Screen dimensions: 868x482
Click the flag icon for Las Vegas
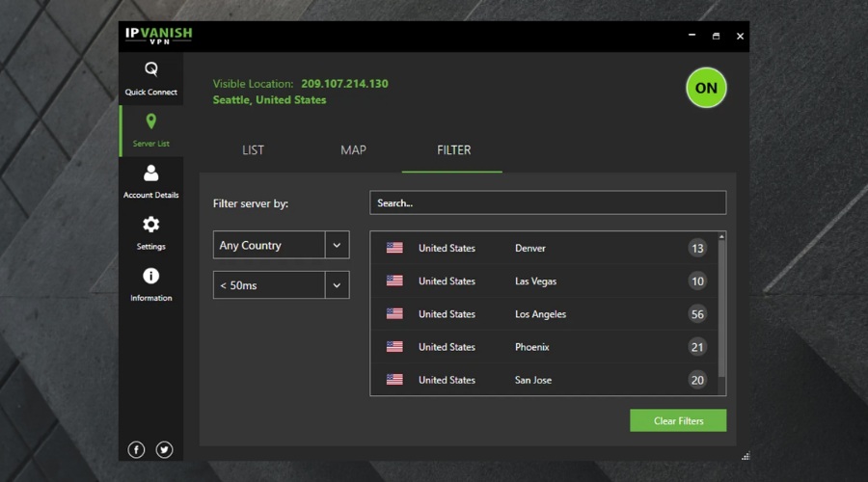click(394, 281)
